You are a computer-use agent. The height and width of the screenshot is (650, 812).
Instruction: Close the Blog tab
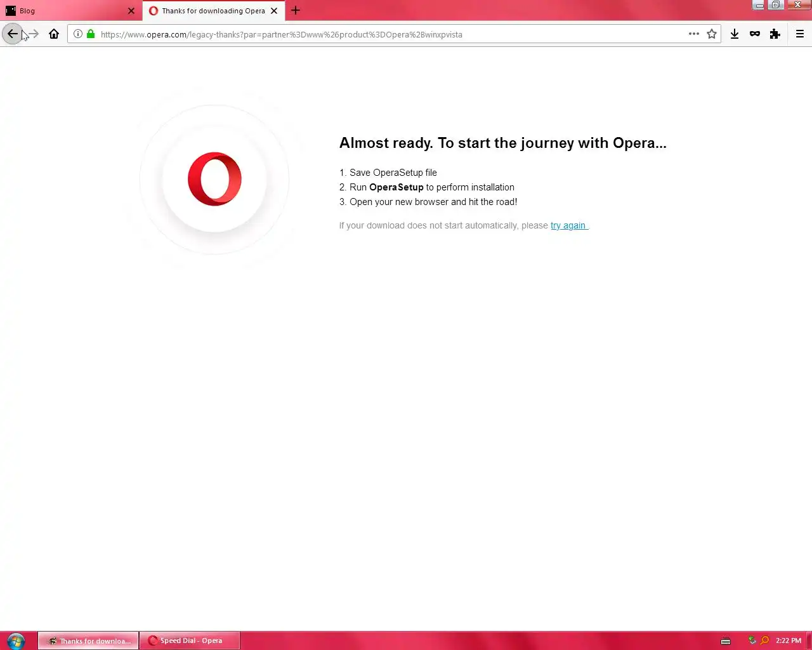(x=131, y=11)
